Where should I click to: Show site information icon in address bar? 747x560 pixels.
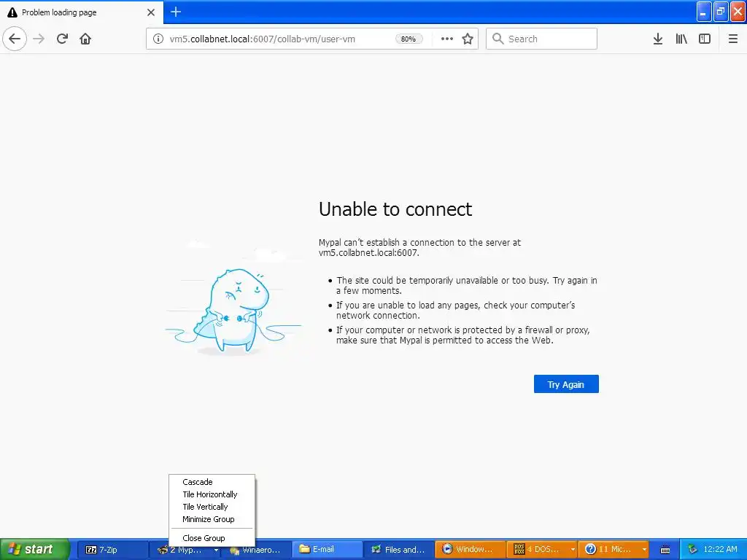point(158,39)
